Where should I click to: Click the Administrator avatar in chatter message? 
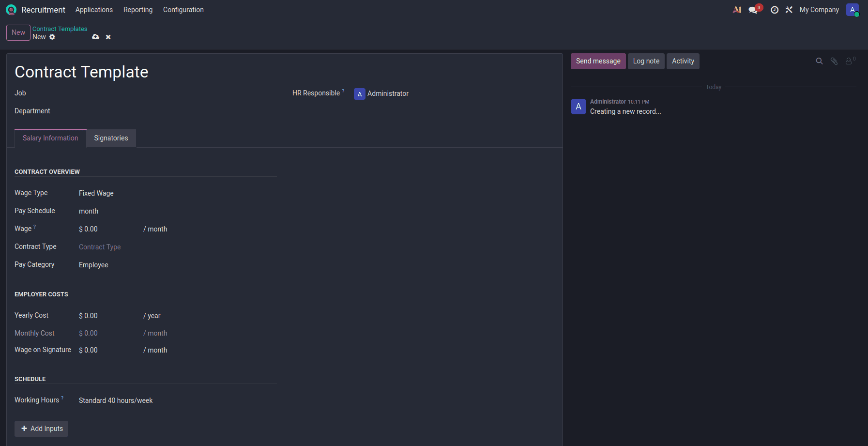coord(579,107)
